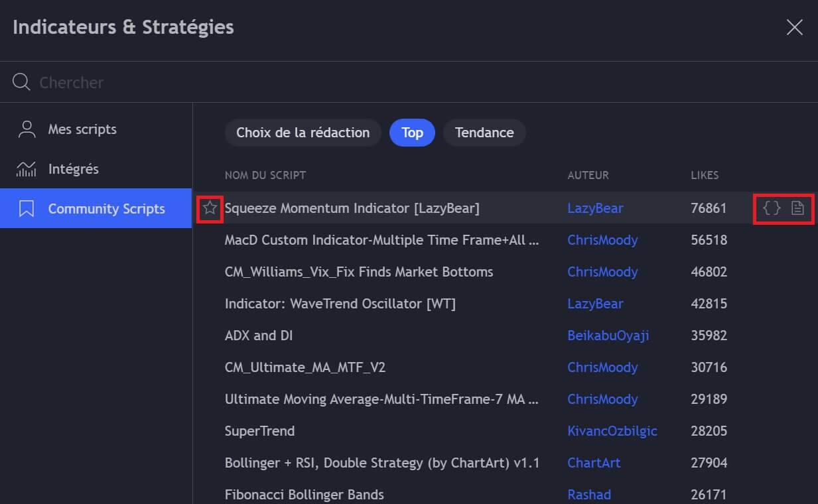This screenshot has height=504, width=818.
Task: View source code of Squeeze Momentum Indicator
Action: (772, 208)
